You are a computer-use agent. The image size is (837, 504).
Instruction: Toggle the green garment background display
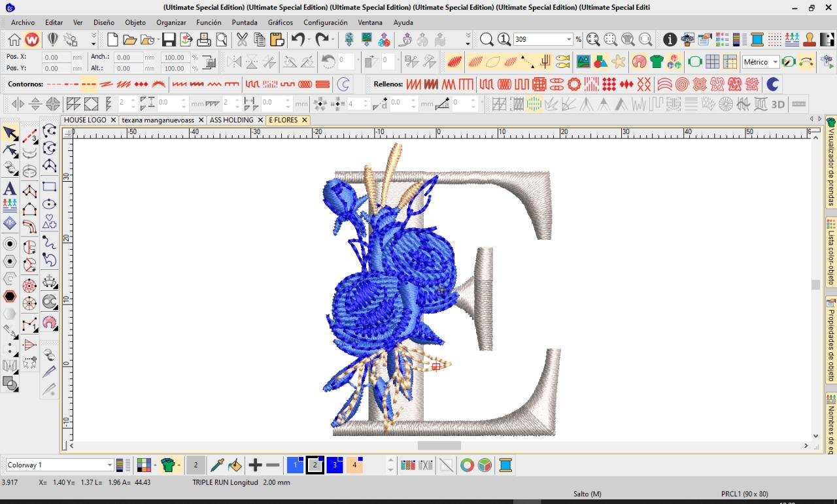coord(657,62)
